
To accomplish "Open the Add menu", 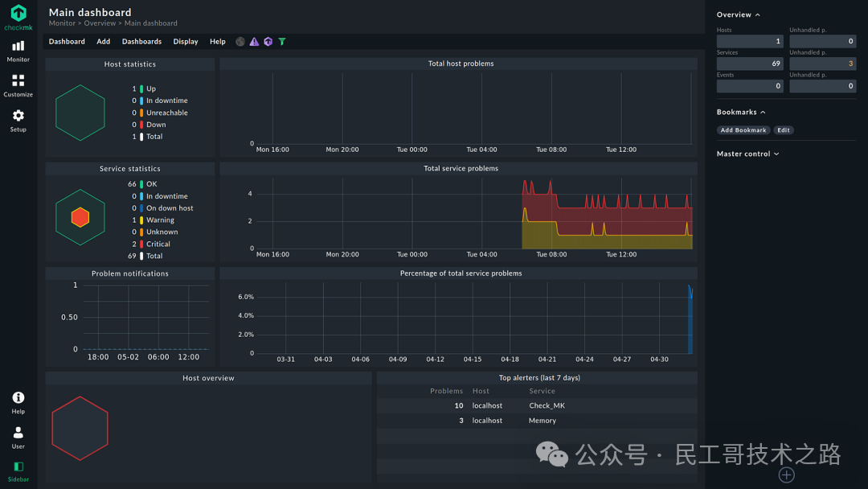I will pos(104,42).
